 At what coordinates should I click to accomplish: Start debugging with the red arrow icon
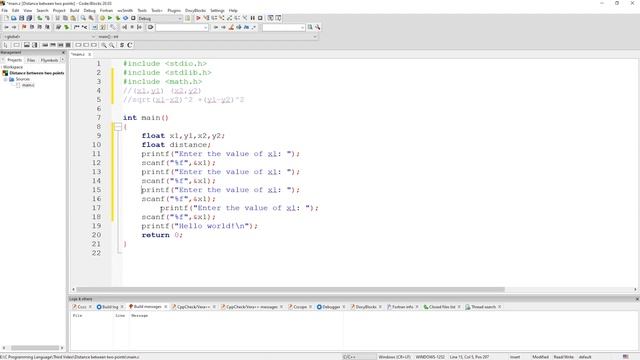click(x=198, y=18)
